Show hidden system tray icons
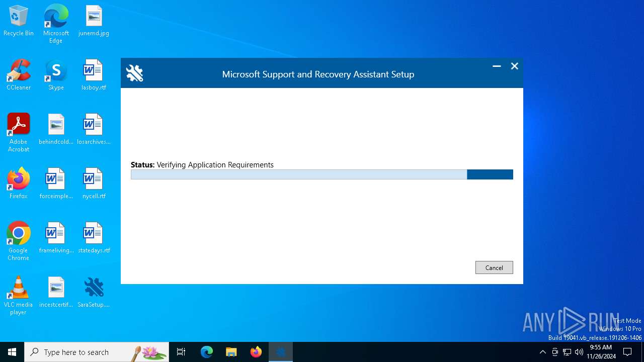This screenshot has width=644, height=362. pyautogui.click(x=542, y=352)
